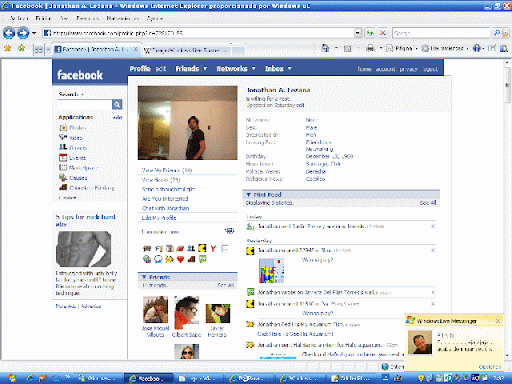
Task: Open the Photos application icon in sidebar
Action: (x=63, y=128)
